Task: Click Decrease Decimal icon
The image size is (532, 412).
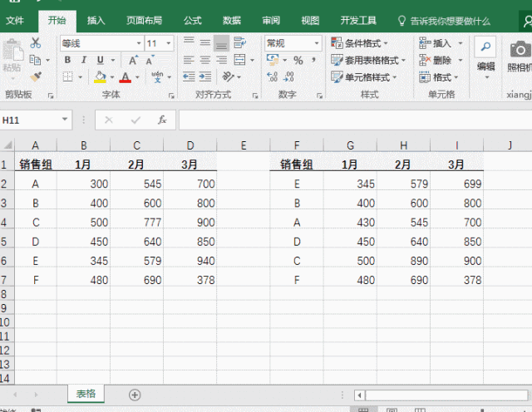Action: click(x=288, y=77)
